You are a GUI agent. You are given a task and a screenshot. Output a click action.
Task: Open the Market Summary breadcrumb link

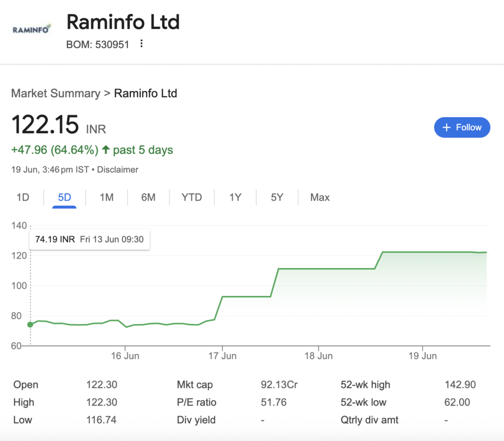point(56,93)
